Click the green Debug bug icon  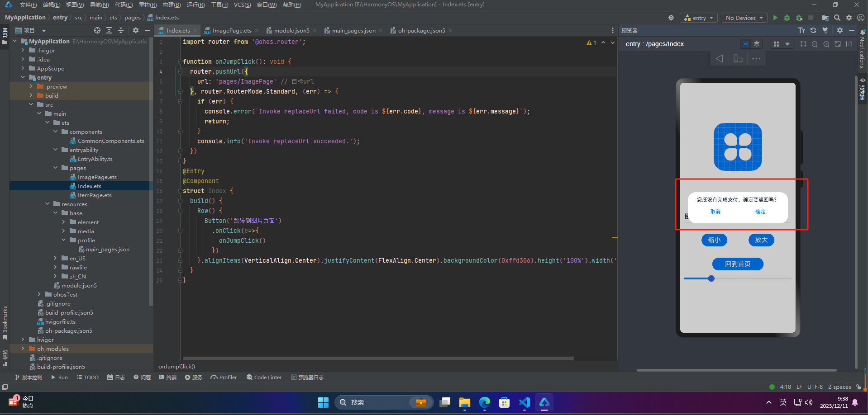[x=787, y=18]
